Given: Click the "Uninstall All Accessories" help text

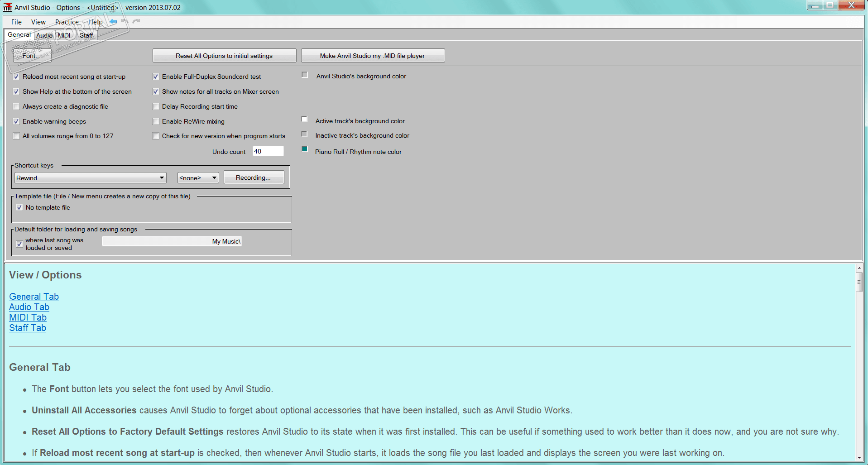Looking at the screenshot, I should pos(84,410).
